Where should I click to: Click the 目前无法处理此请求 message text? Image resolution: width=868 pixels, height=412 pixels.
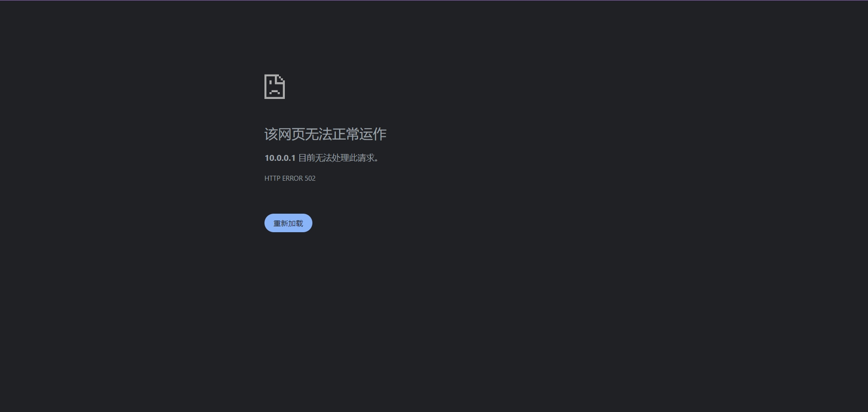coord(339,158)
